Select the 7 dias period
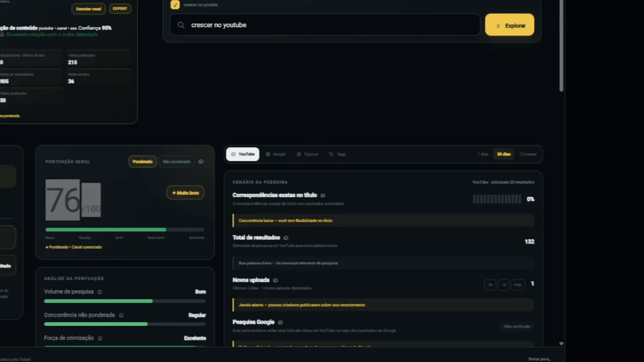This screenshot has height=362, width=644. tap(483, 154)
